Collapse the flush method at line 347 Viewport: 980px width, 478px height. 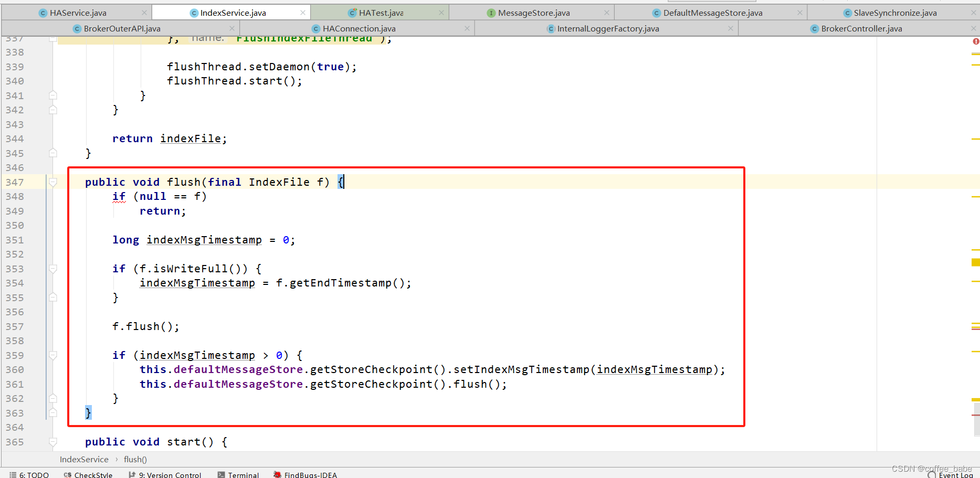[53, 182]
